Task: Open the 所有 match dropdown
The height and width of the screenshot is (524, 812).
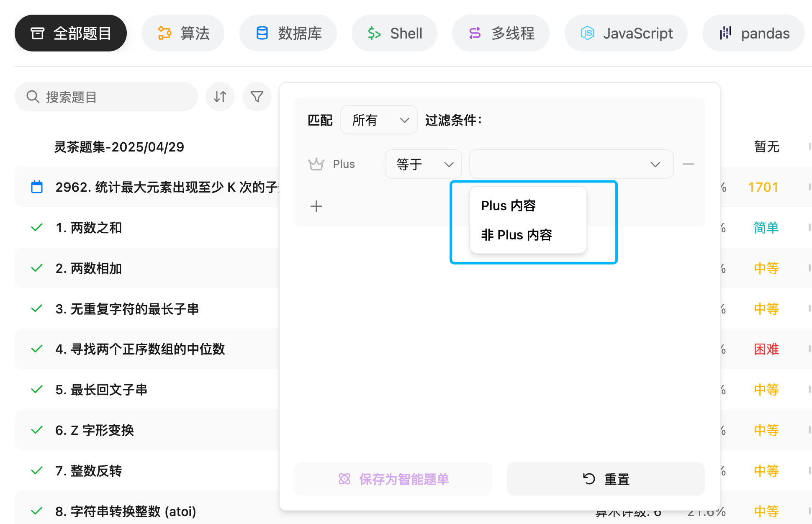Action: [x=378, y=120]
